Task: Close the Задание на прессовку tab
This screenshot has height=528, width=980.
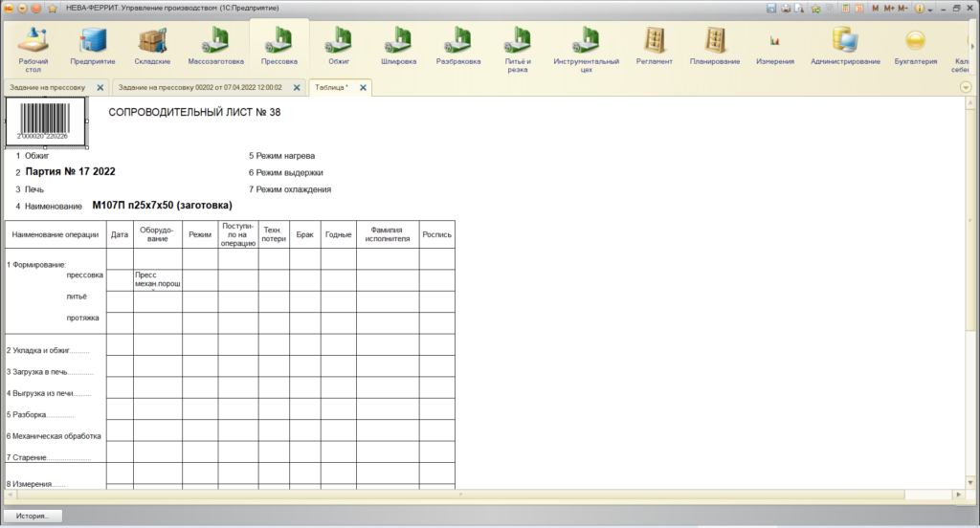Action: point(100,87)
